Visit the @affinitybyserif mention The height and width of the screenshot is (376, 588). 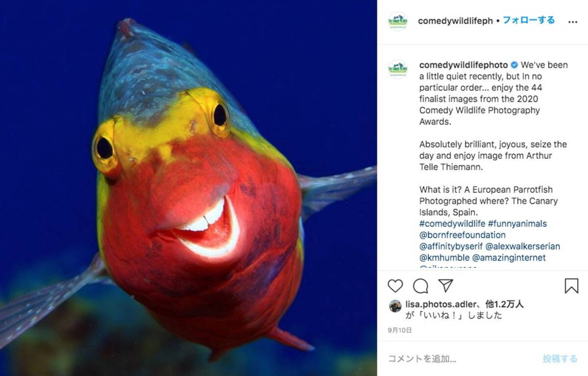[x=450, y=246]
